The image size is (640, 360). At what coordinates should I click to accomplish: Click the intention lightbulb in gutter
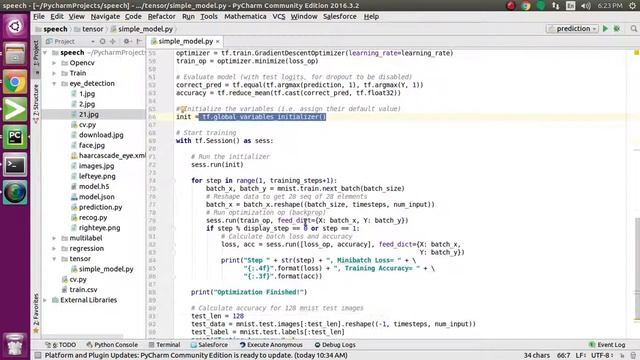(183, 109)
